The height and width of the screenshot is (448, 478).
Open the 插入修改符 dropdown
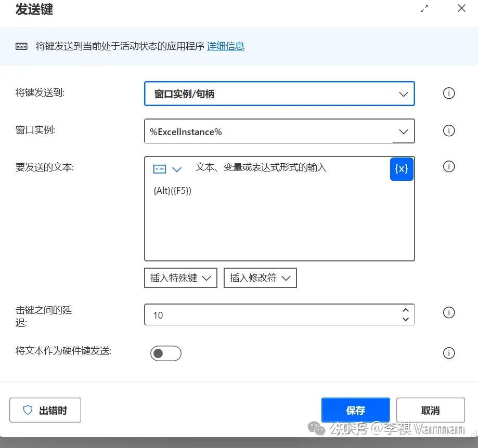pos(260,278)
